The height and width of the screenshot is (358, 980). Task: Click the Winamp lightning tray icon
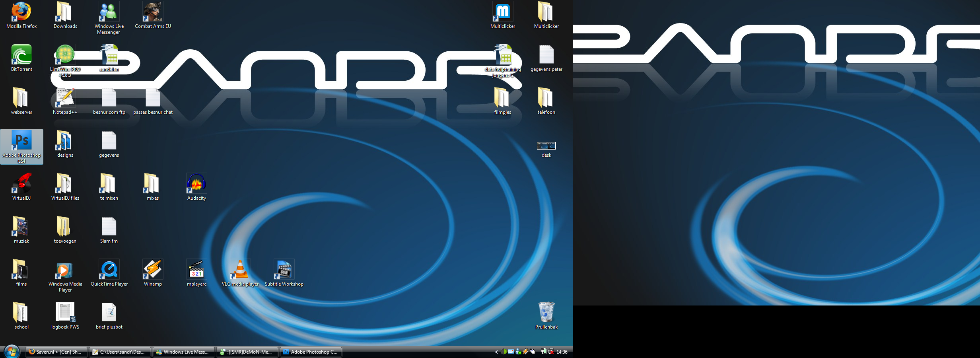[525, 352]
